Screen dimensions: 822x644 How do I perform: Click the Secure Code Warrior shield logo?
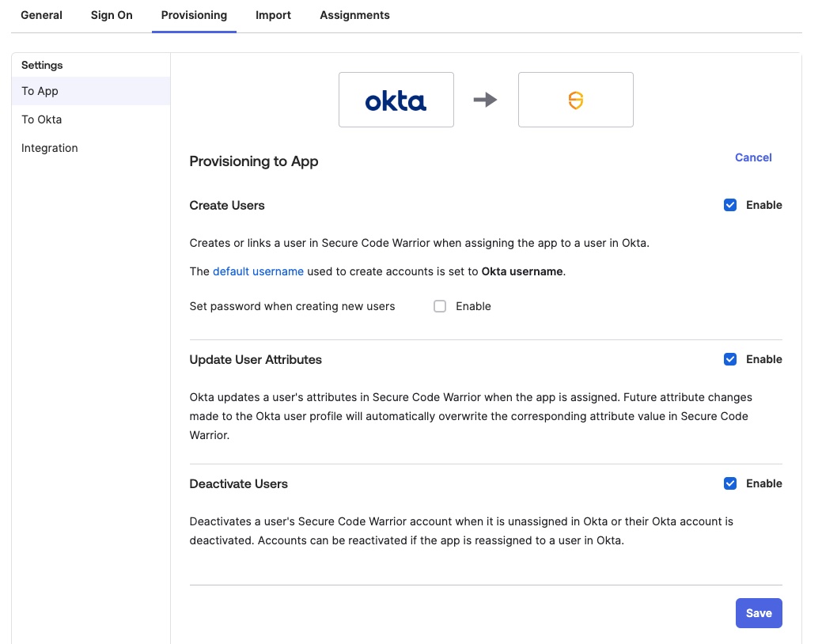click(x=576, y=100)
